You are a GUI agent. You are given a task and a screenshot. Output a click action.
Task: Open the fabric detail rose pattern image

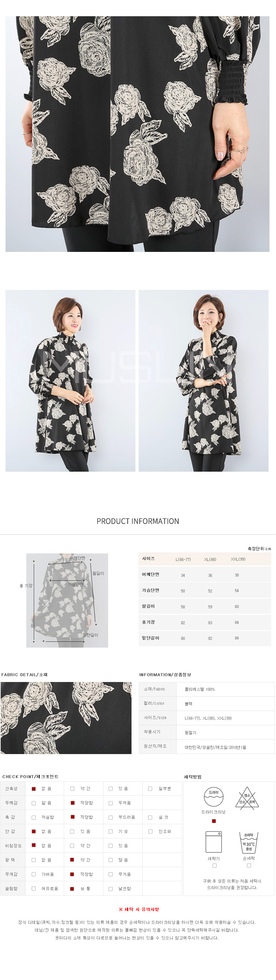tap(66, 718)
